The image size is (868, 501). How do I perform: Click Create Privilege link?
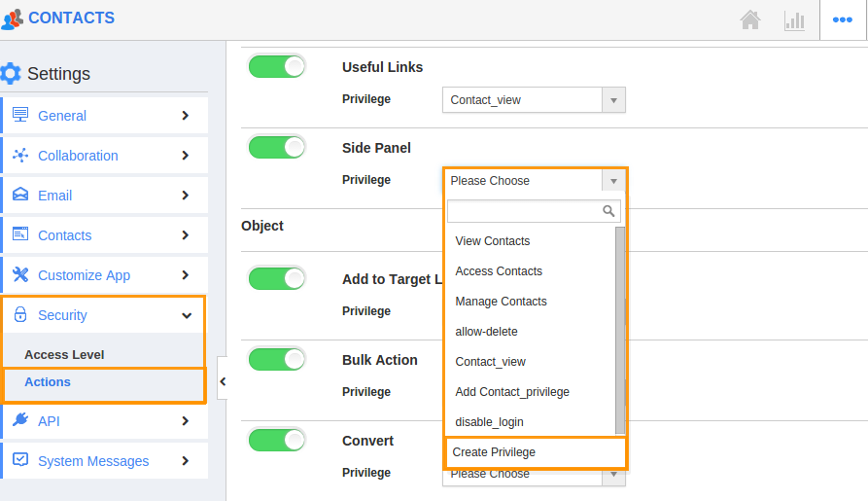click(x=494, y=452)
